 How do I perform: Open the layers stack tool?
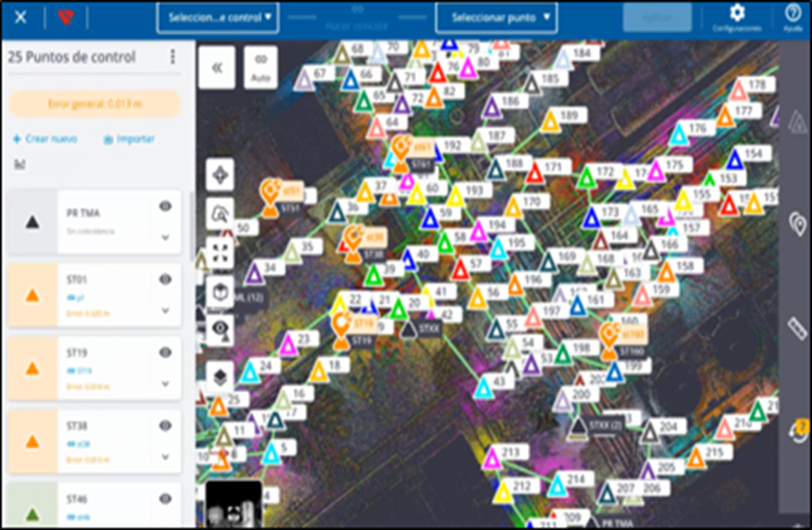pyautogui.click(x=220, y=376)
